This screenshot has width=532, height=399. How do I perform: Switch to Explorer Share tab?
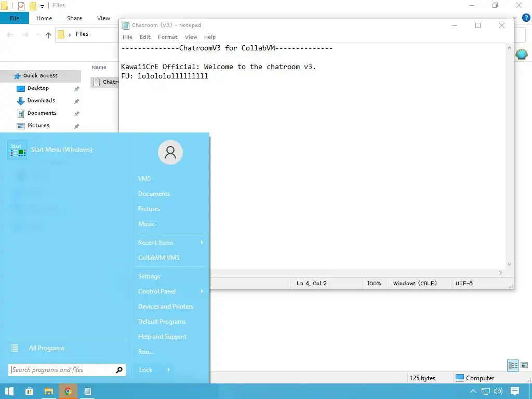coord(74,18)
